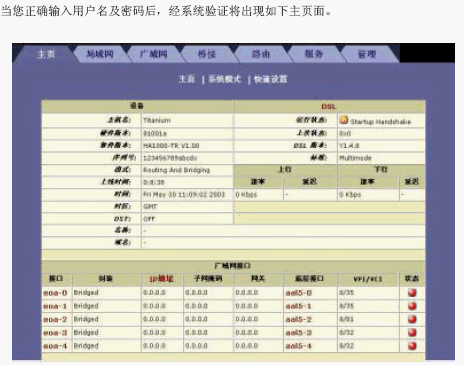
Task: Click the red status icon for eoa-1
Action: tap(412, 306)
